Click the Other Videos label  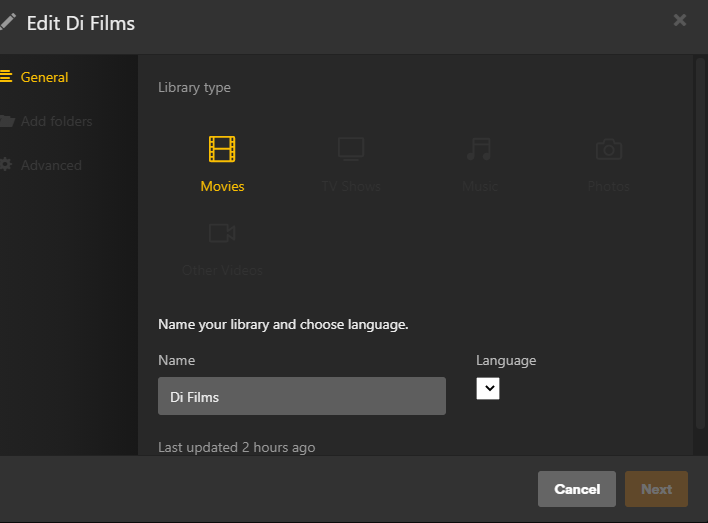[222, 270]
